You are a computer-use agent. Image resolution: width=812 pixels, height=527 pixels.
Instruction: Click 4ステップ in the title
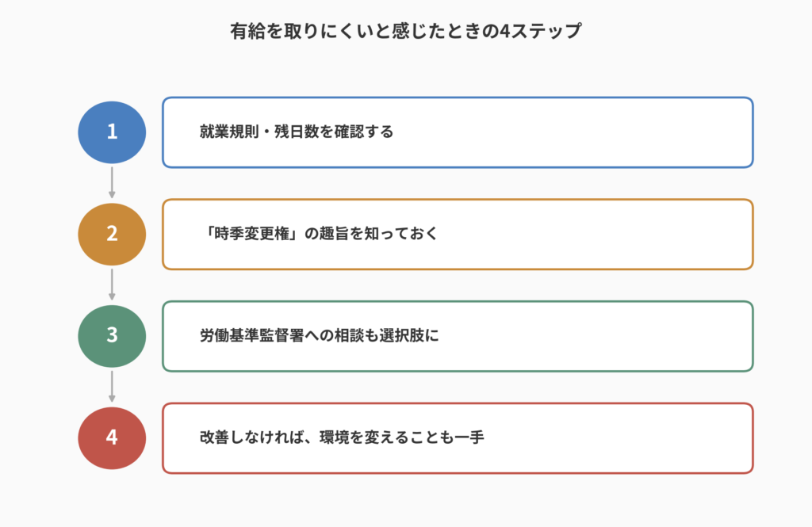pos(541,31)
